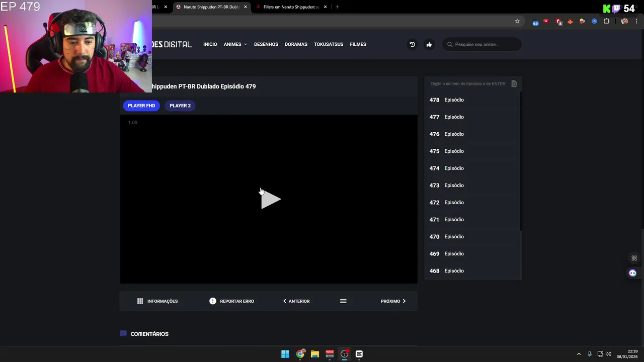Open episode 472 in the list
This screenshot has height=362, width=644.
pyautogui.click(x=471, y=203)
